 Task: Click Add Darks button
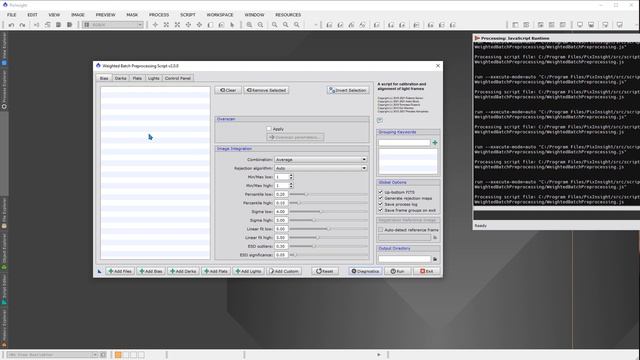point(183,271)
